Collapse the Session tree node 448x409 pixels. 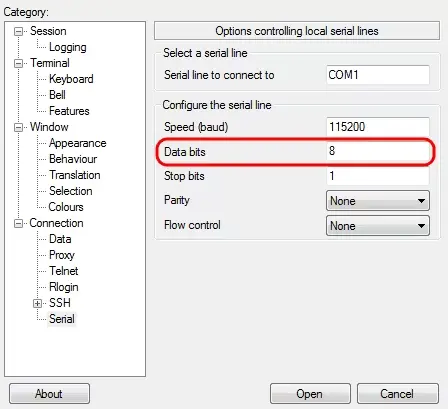pos(19,31)
